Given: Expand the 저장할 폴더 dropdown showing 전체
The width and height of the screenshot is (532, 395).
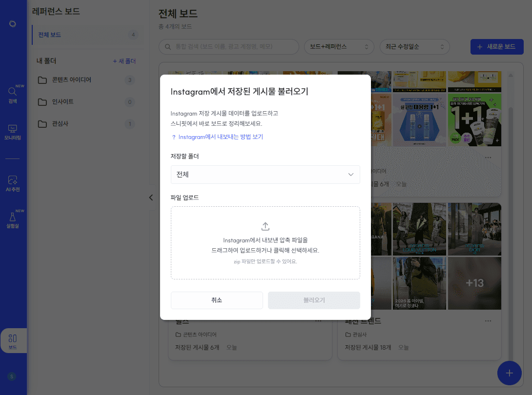Looking at the screenshot, I should tap(266, 175).
